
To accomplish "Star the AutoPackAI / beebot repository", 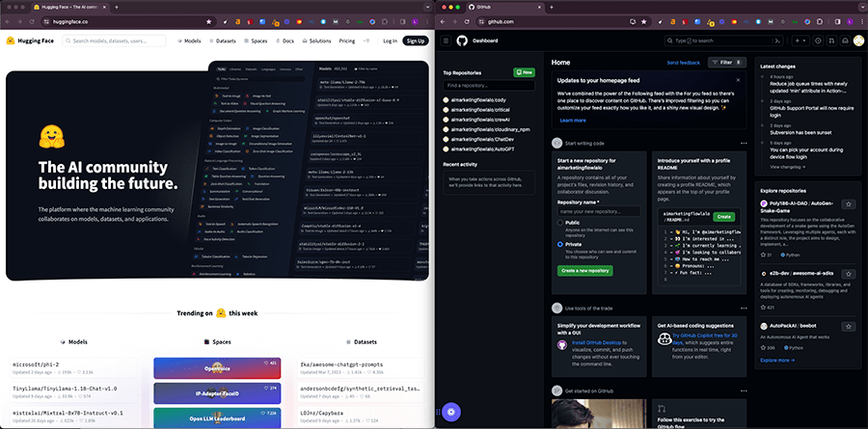I will click(x=848, y=327).
